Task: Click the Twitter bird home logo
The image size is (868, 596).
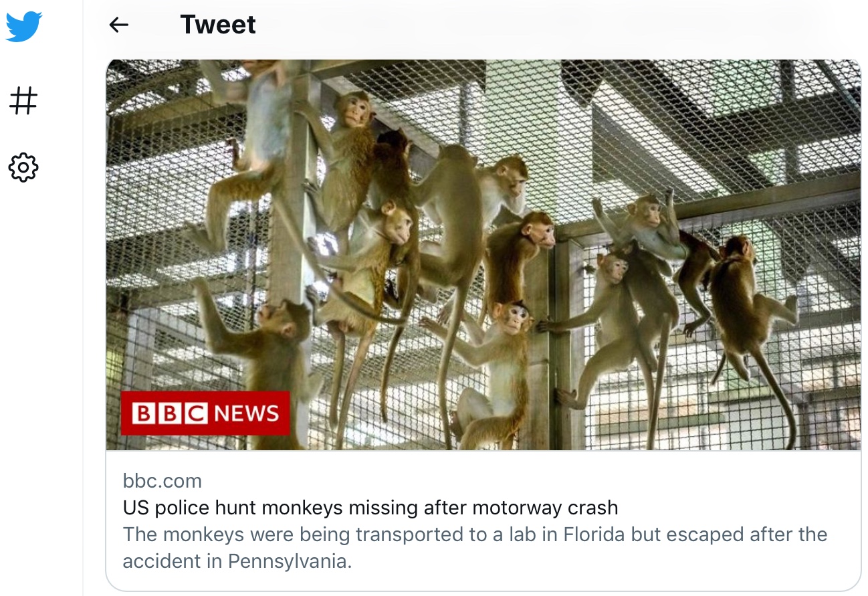Action: tap(23, 27)
